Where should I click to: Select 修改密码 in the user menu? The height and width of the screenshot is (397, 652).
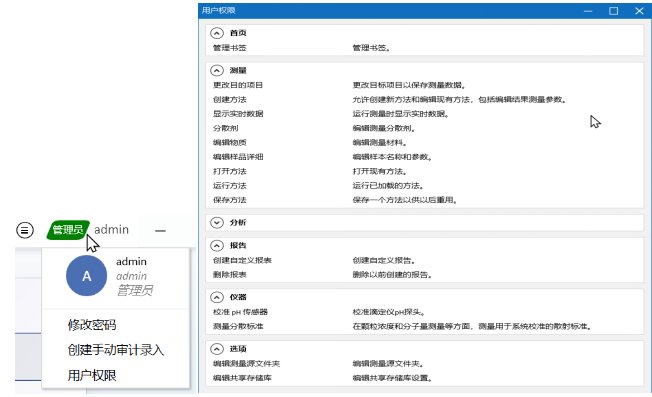click(92, 325)
